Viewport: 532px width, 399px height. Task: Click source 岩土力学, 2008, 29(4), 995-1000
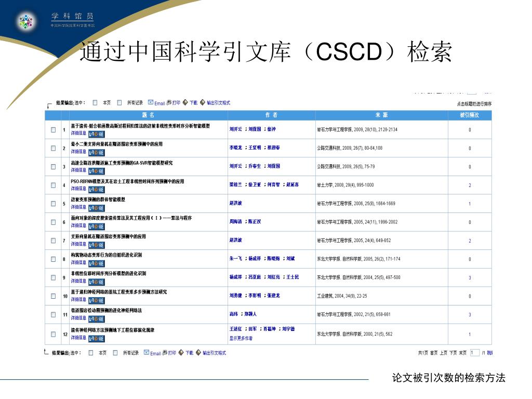point(345,185)
